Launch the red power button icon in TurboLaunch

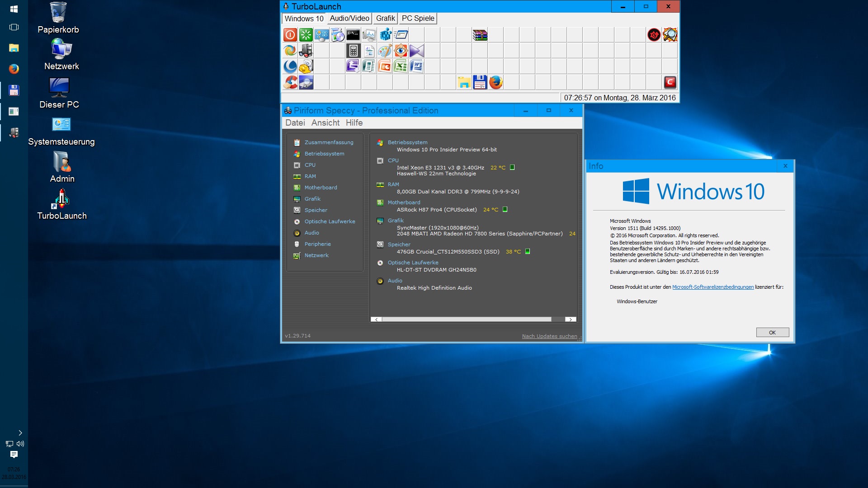[290, 35]
